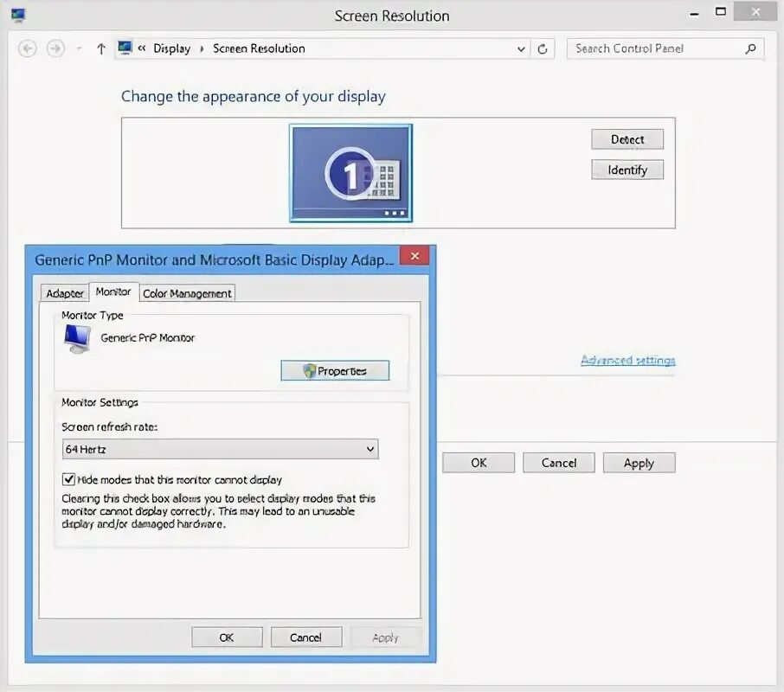Close the Generic PnP Monitor dialog
This screenshot has width=784, height=692.
(414, 256)
